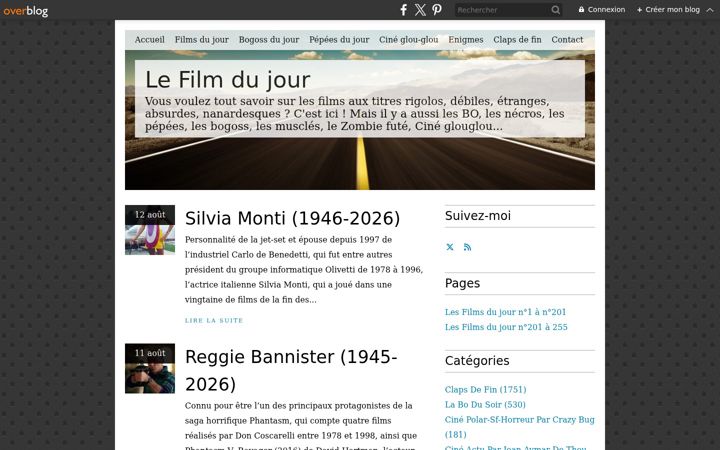Click the Catégories sidebar heading
Screen dimensions: 720x450
click(477, 361)
